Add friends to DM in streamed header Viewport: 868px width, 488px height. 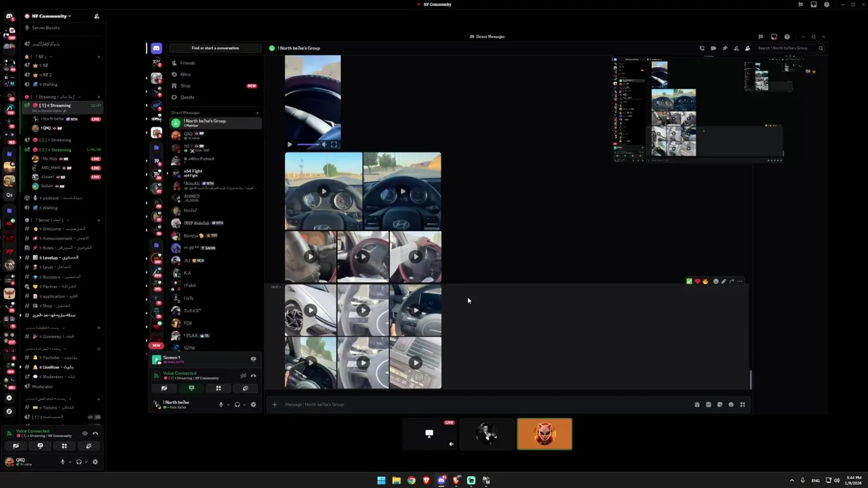pos(736,48)
